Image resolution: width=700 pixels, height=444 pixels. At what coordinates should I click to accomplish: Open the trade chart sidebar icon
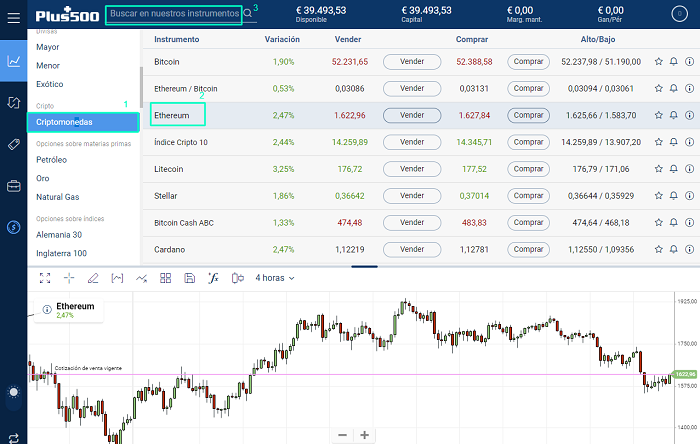13,61
